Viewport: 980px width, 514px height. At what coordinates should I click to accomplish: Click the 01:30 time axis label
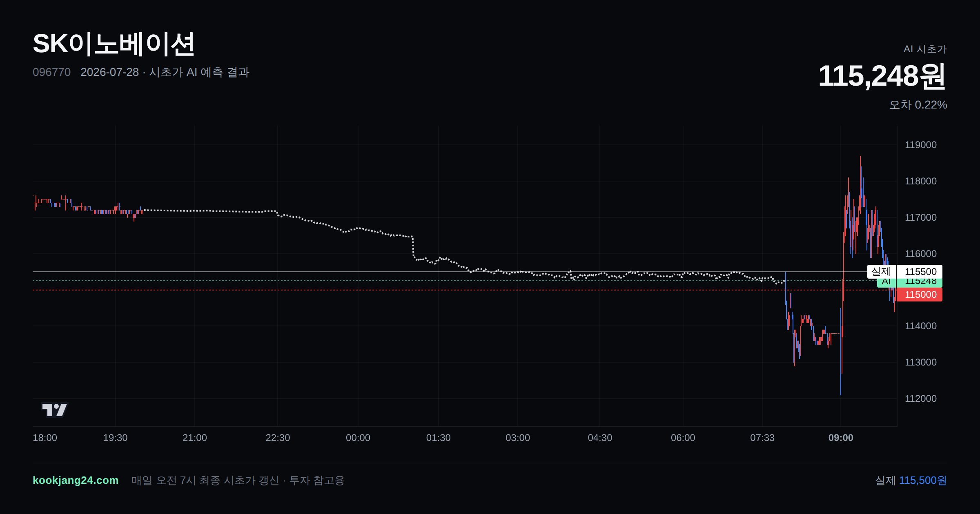pyautogui.click(x=438, y=438)
